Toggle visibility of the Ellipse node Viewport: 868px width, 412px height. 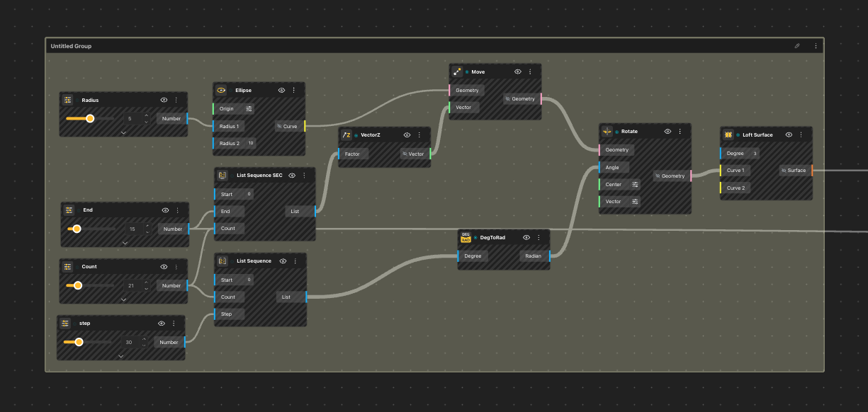(281, 91)
